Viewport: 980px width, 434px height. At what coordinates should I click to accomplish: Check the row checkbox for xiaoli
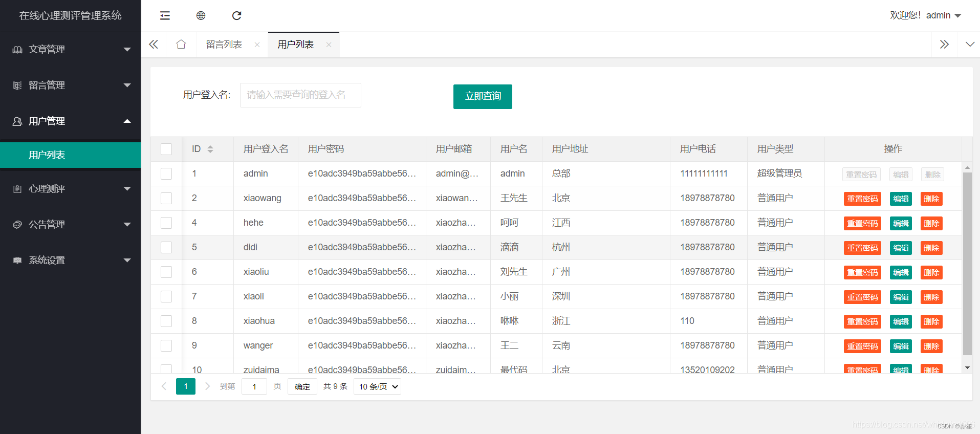coord(166,296)
